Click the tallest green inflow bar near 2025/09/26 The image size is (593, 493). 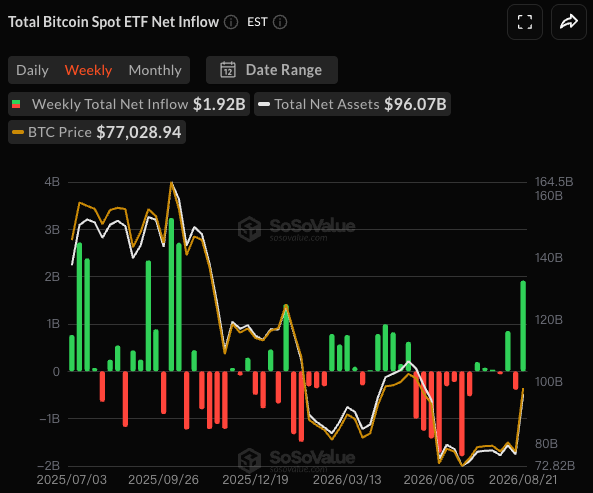point(171,295)
